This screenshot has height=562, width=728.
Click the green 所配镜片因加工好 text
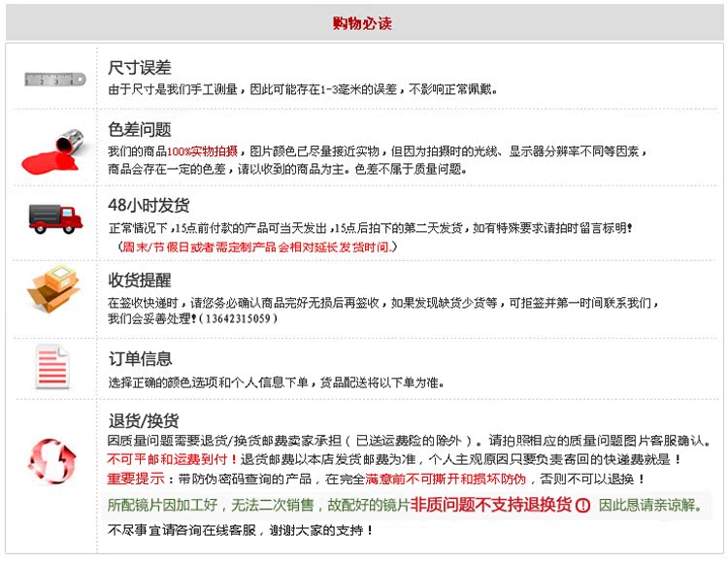pyautogui.click(x=163, y=505)
